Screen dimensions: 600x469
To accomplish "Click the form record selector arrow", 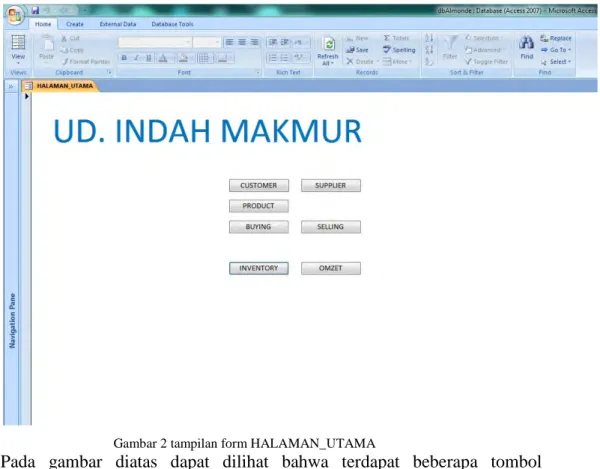I will pyautogui.click(x=27, y=96).
